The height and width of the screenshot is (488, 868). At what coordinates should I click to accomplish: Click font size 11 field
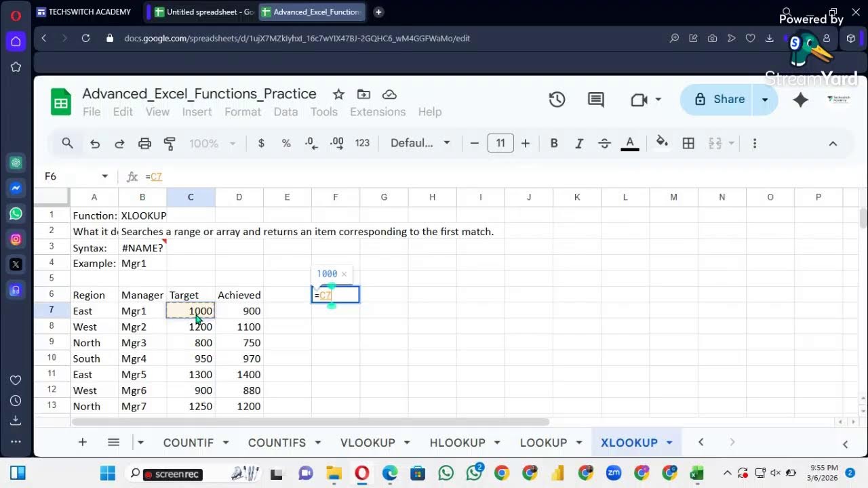click(500, 143)
